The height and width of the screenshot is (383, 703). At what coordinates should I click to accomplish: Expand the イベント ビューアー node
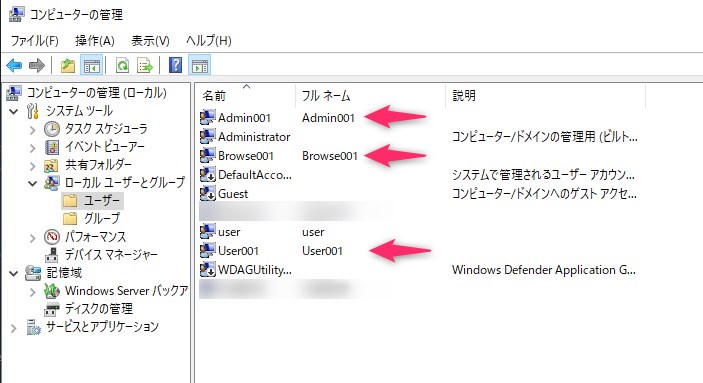click(x=32, y=148)
